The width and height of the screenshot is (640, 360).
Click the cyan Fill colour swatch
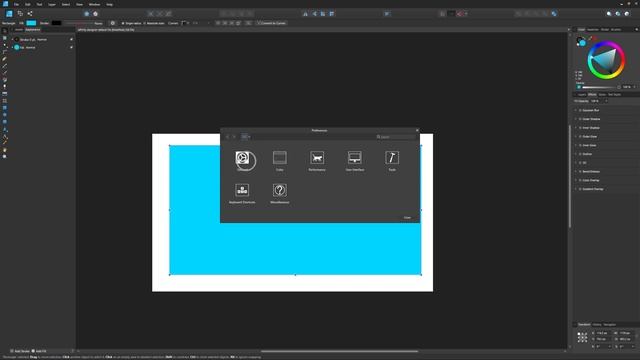click(31, 23)
